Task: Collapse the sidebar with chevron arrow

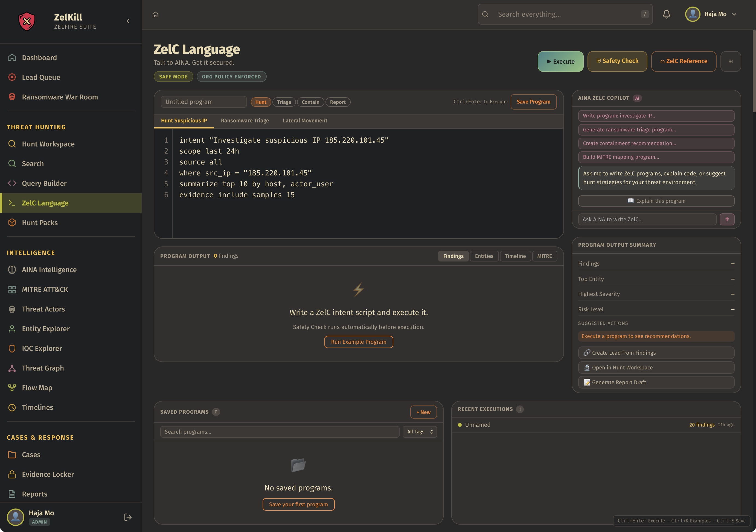Action: coord(128,21)
